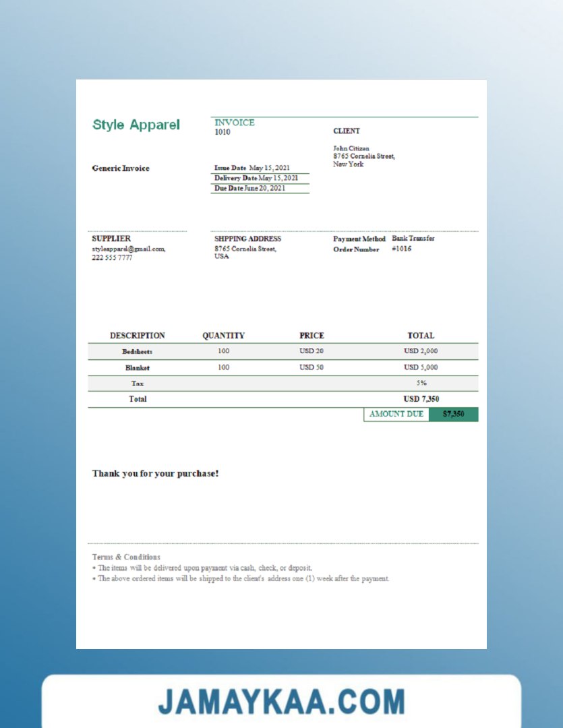
Task: Click the order number #1016
Action: pyautogui.click(x=401, y=249)
